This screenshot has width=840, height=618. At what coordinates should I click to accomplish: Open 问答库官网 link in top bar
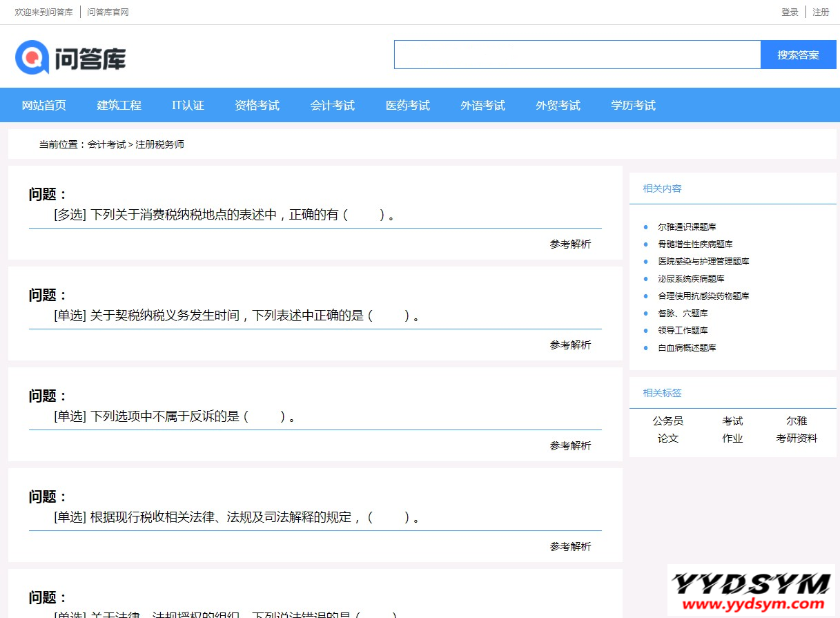point(108,12)
